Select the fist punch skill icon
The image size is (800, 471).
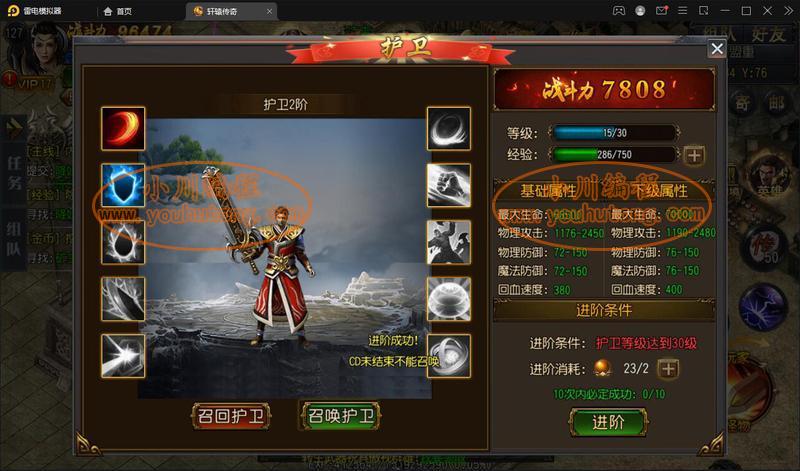[x=448, y=185]
